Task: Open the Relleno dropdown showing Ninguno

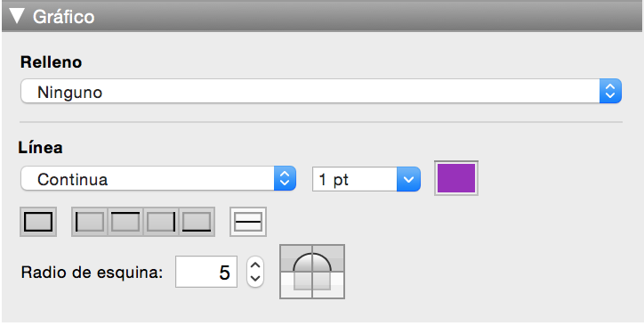Action: pyautogui.click(x=321, y=91)
